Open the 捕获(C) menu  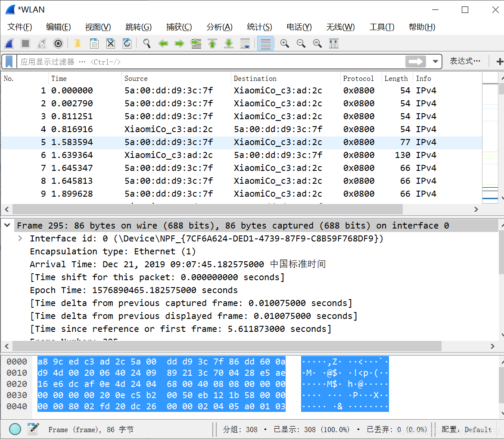pos(179,27)
